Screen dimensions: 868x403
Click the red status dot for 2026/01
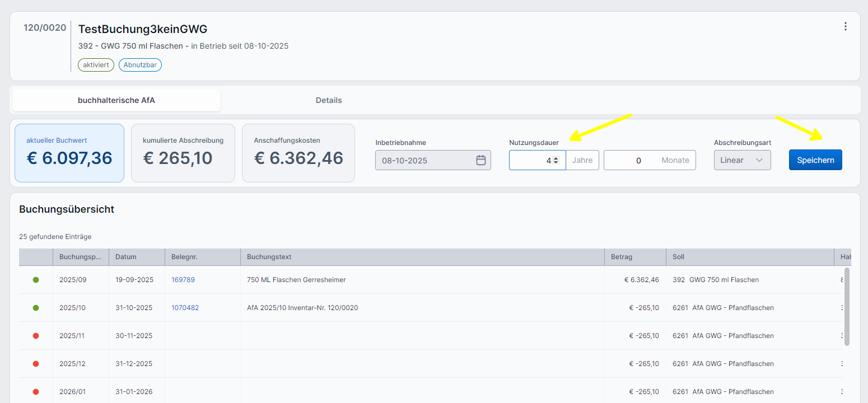(x=36, y=392)
